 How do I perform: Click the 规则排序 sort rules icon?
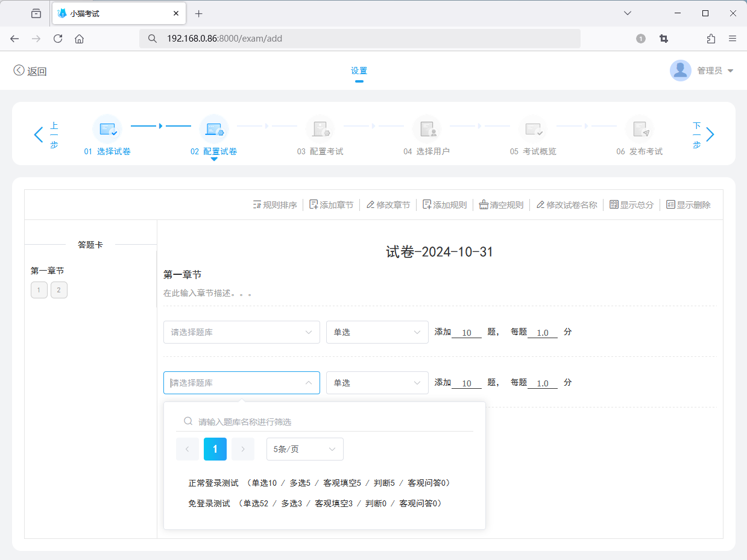click(257, 205)
